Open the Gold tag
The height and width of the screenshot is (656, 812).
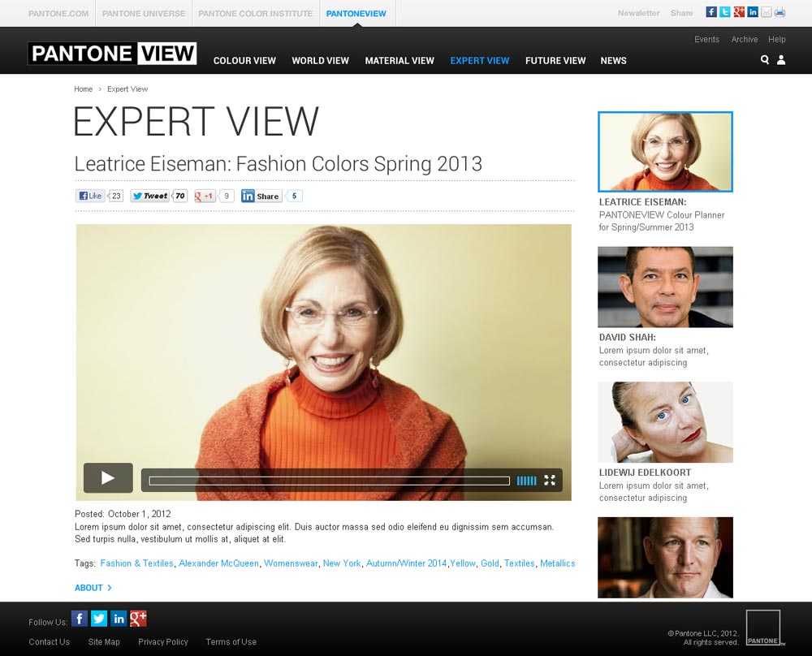pos(490,563)
